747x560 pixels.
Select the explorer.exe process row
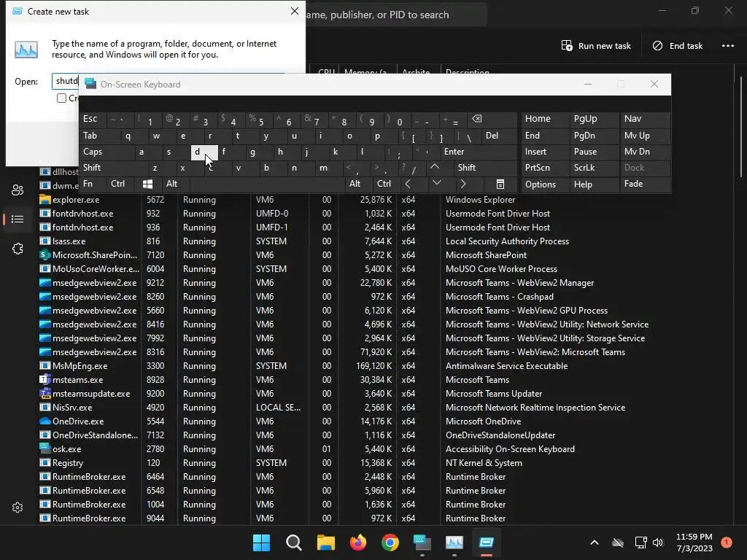click(385, 200)
